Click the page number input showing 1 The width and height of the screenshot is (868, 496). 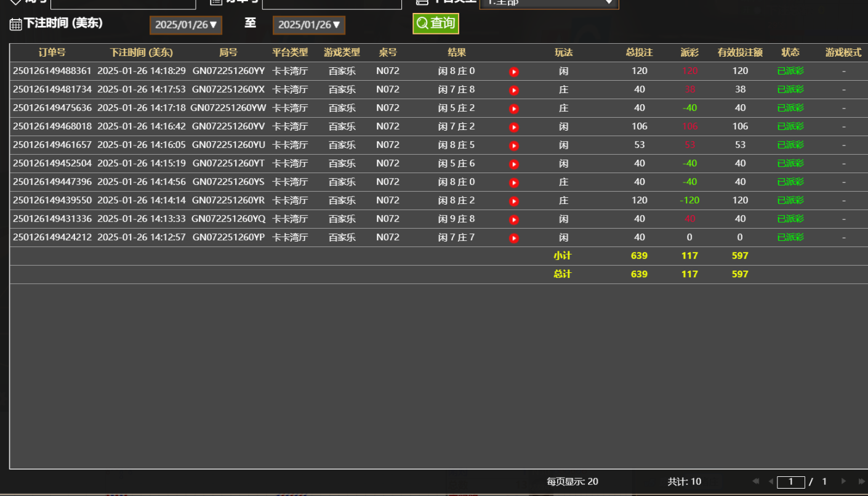coord(790,482)
